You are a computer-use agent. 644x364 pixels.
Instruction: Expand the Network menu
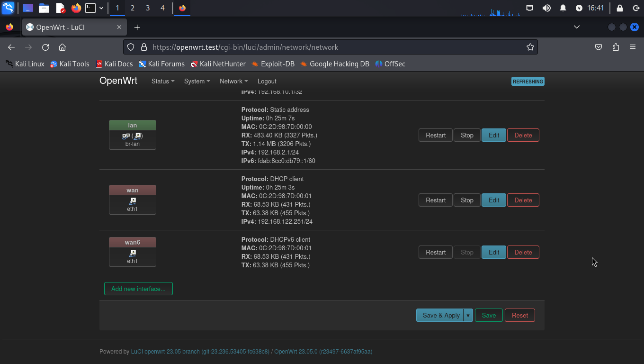click(x=233, y=81)
